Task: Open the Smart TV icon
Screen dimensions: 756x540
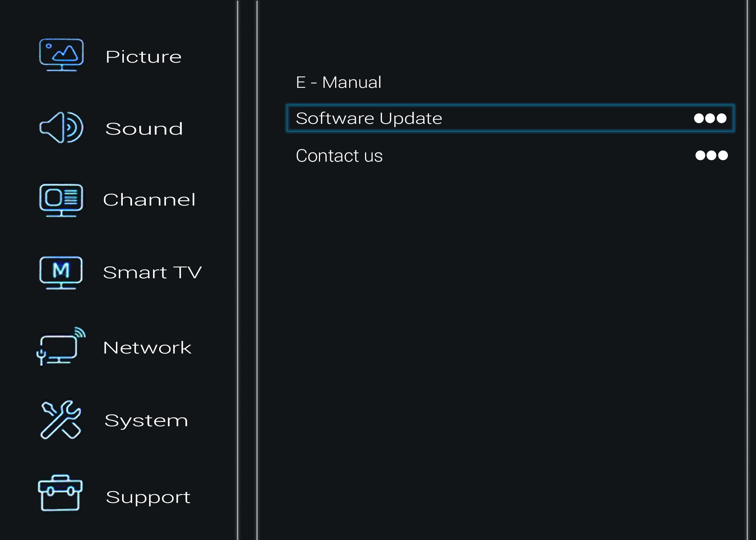Action: pyautogui.click(x=61, y=273)
